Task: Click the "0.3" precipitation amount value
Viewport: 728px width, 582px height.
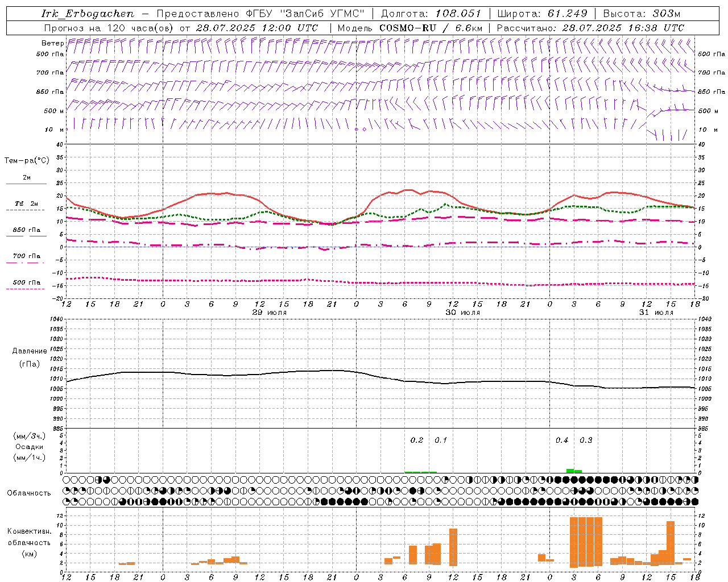Action: pyautogui.click(x=586, y=440)
